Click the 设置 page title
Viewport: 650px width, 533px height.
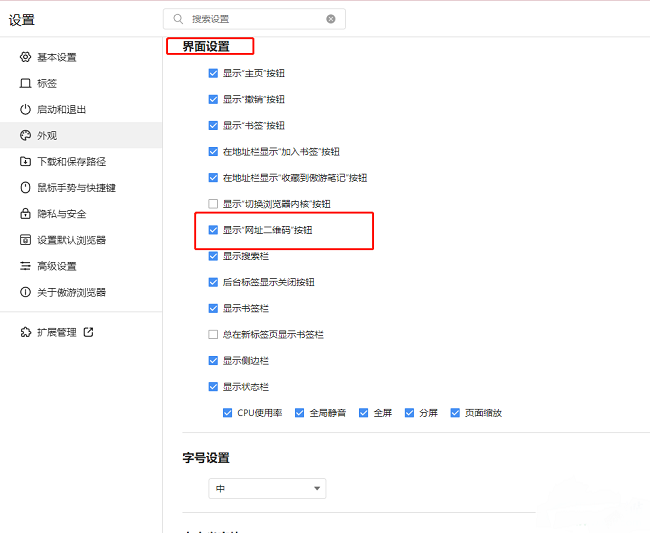(x=22, y=20)
